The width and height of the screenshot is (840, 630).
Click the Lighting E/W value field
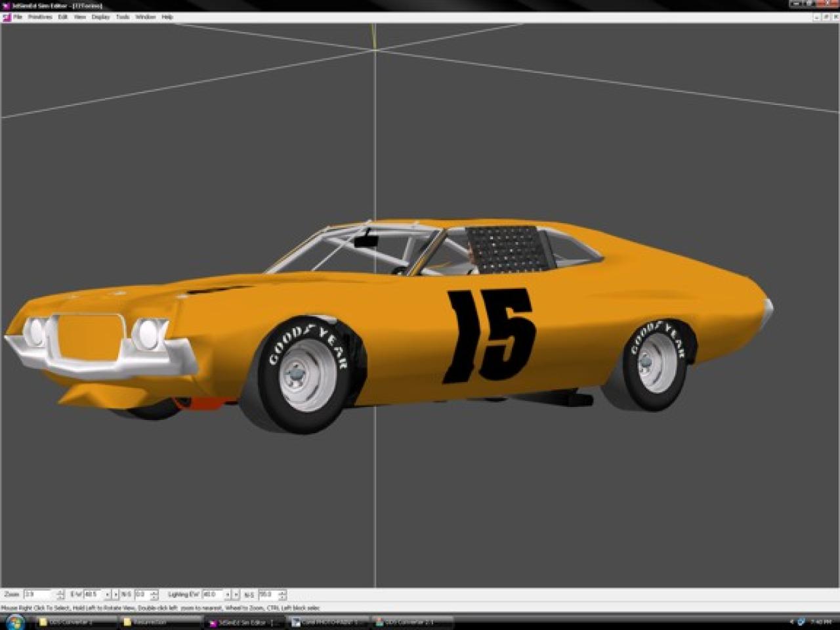213,595
